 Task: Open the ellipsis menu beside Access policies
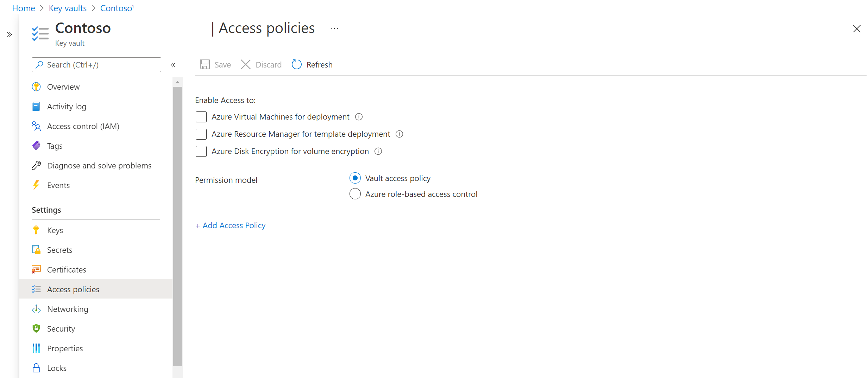coord(334,28)
